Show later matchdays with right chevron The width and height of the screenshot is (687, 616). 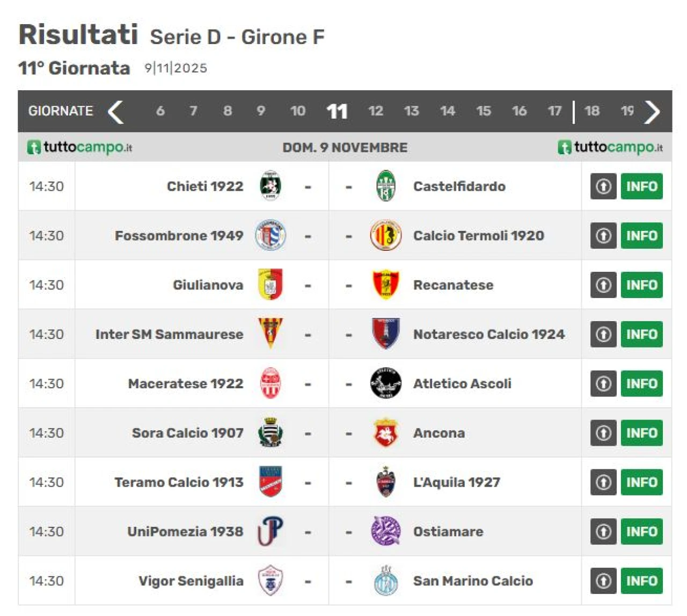[x=652, y=112]
